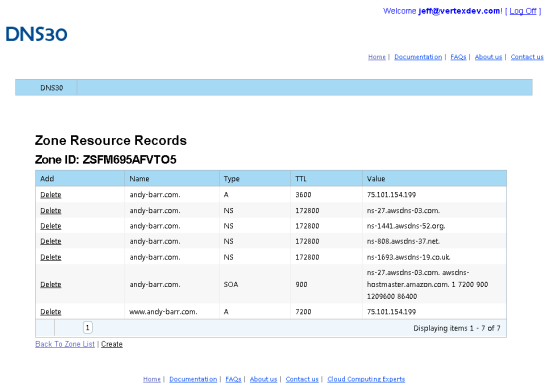Open Documentation in the top navigation

coord(418,57)
